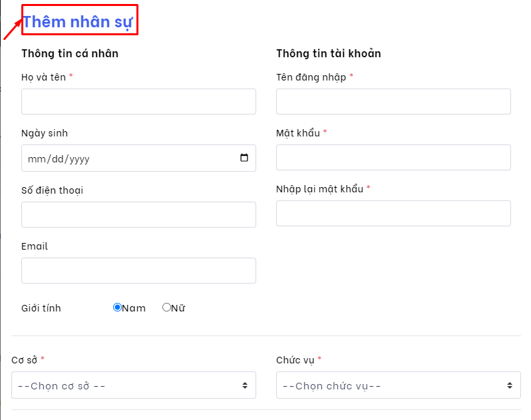Click the Thêm nhân sự page heading
The width and height of the screenshot is (531, 420).
79,21
